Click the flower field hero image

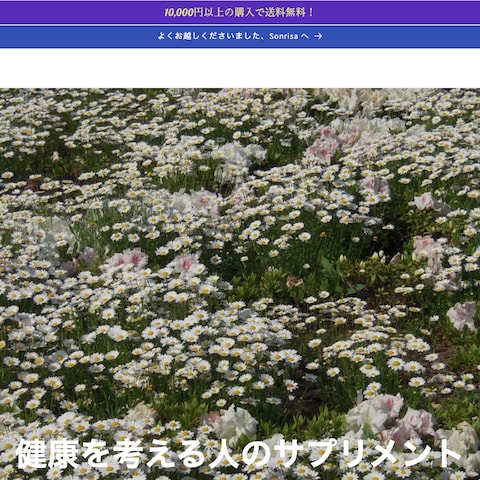pyautogui.click(x=240, y=284)
